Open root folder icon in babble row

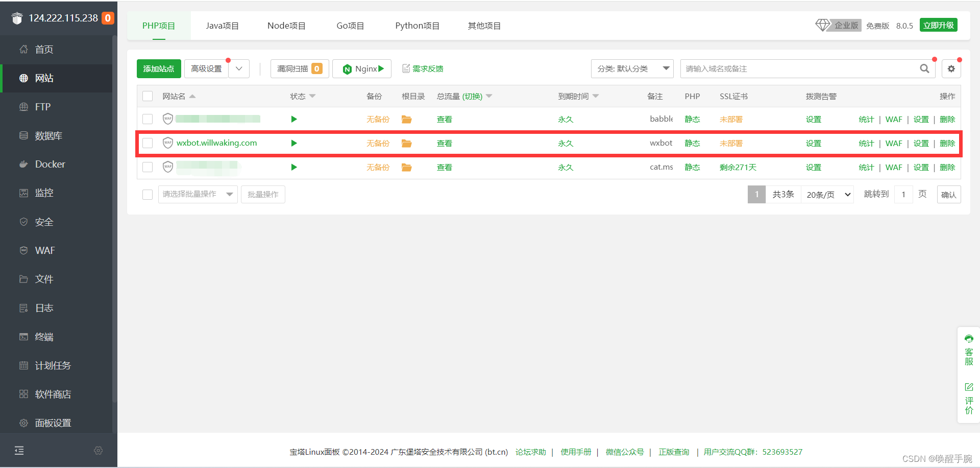coord(407,119)
